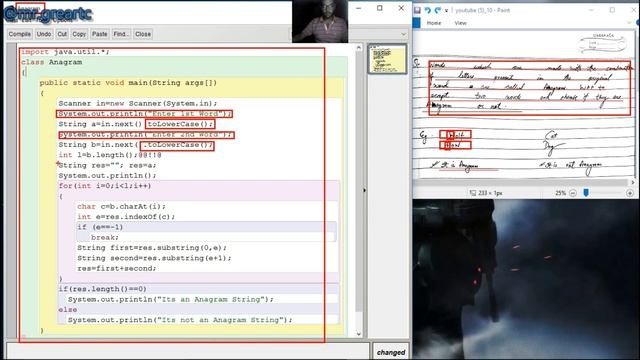Click the 'if(res.length()==0)' code line
Image resolution: width=640 pixels, height=360 pixels.
[x=102, y=289]
